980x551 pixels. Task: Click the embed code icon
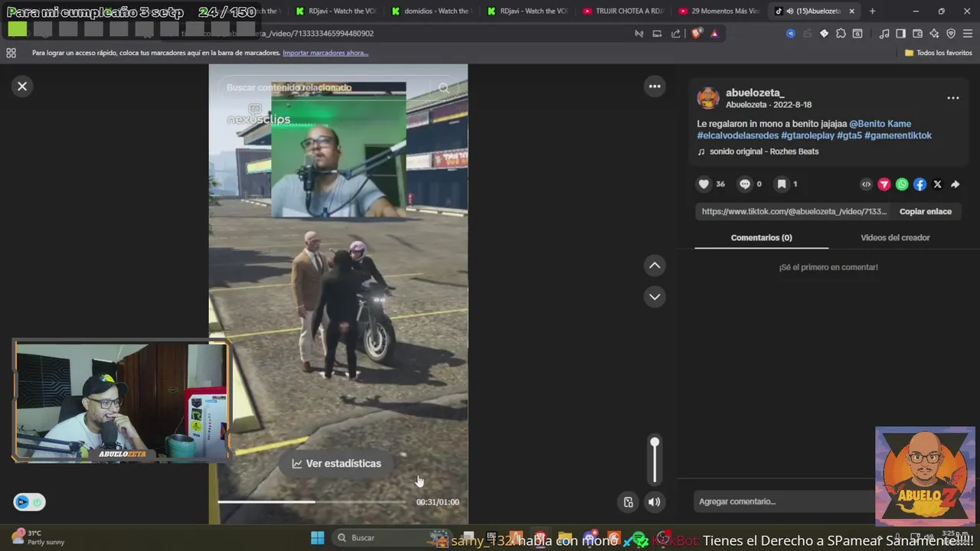866,184
